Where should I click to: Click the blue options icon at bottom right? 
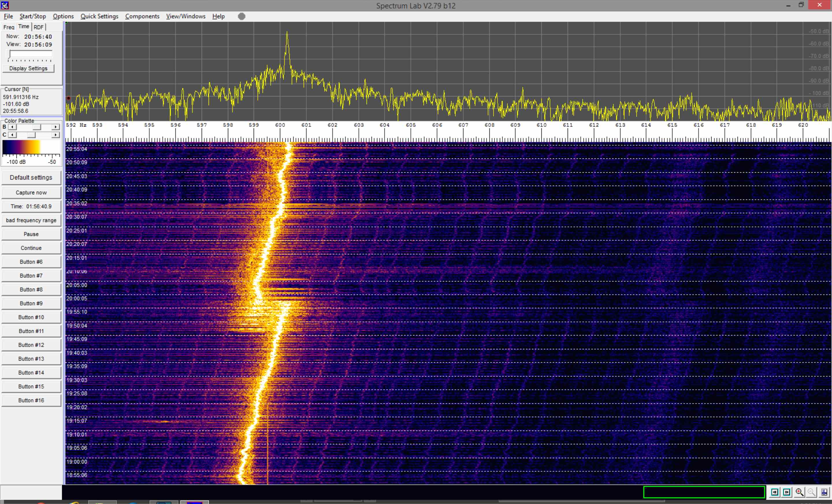click(824, 492)
